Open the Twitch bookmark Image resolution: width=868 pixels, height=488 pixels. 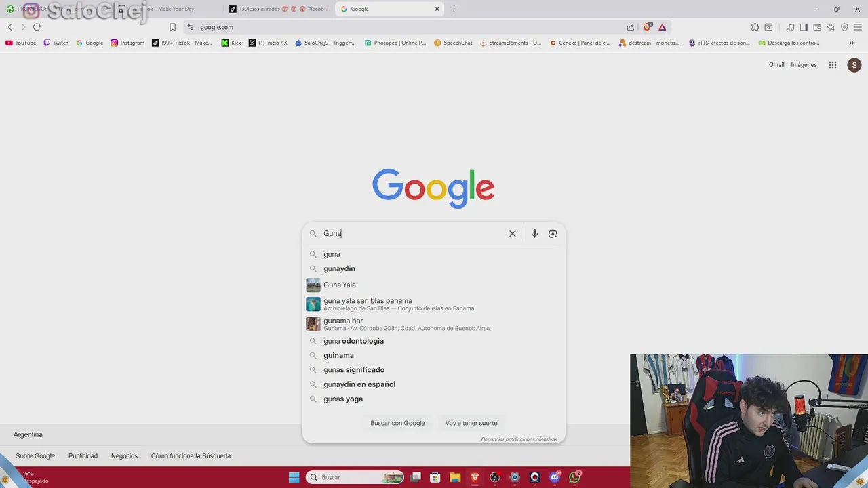point(56,43)
